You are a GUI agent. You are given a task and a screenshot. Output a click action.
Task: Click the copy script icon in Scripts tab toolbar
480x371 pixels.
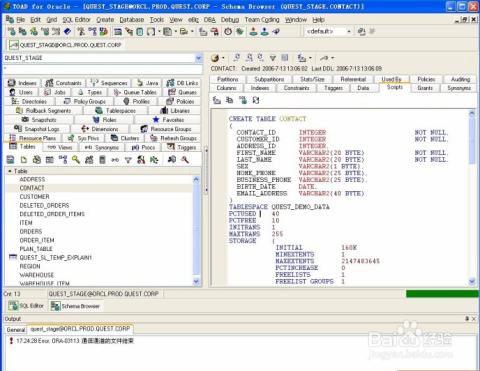click(x=229, y=100)
